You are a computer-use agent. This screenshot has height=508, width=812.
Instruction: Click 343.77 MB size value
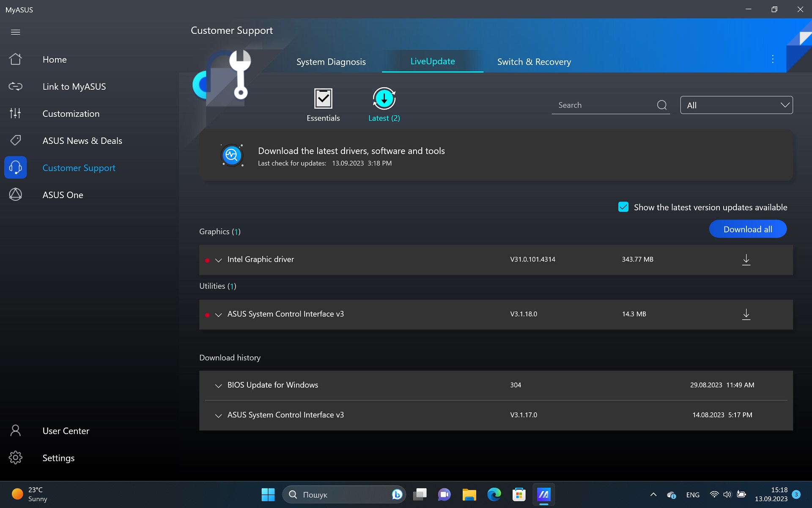(x=637, y=259)
